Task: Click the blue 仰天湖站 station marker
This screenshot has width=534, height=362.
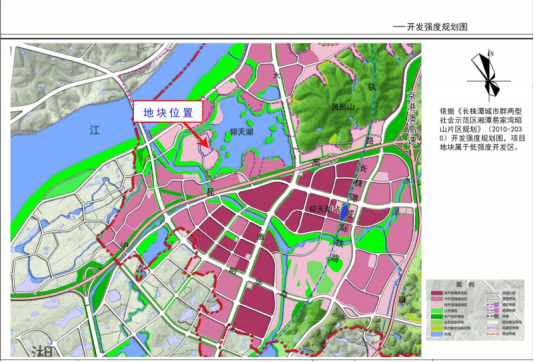Action: tap(344, 211)
